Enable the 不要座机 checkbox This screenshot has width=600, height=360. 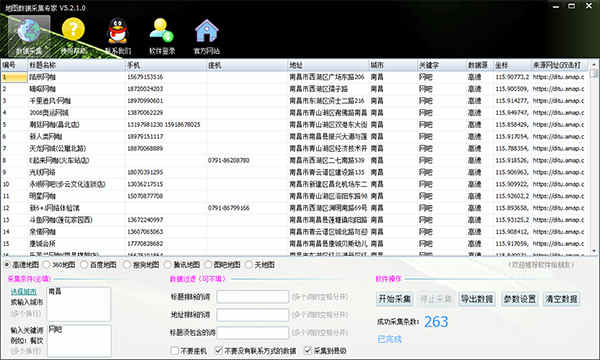[x=174, y=350]
